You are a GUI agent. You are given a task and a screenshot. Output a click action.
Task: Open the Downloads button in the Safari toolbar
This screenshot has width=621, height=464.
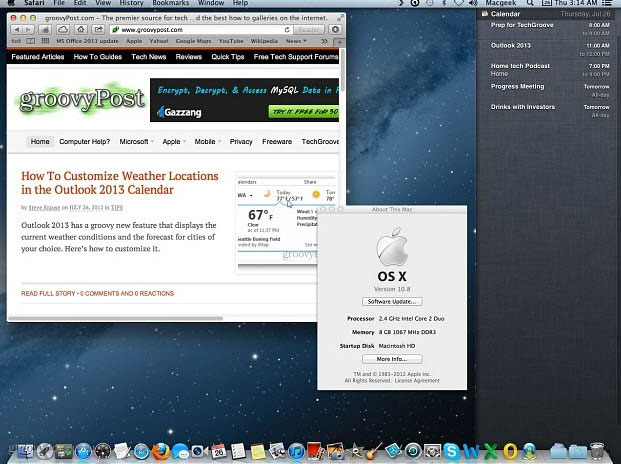(x=335, y=30)
